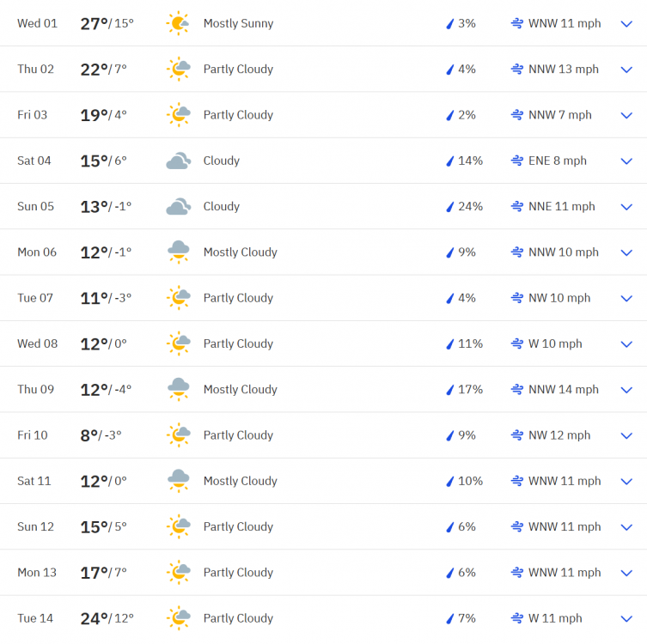Expand the Sun 05 row chevron
Screen dimensions: 647x644
tap(626, 207)
